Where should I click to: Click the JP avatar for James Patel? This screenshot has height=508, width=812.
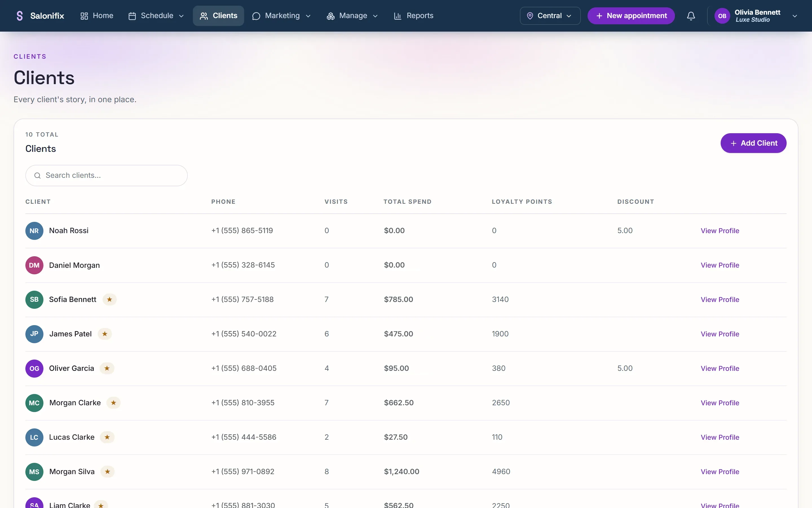(x=34, y=334)
